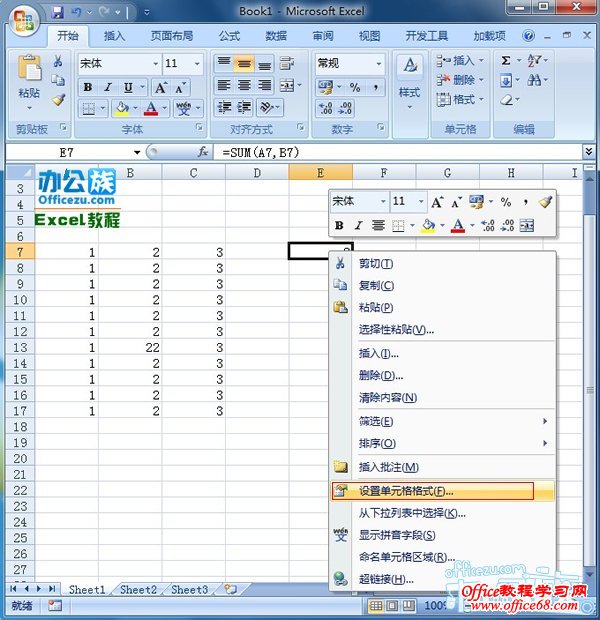Center text using mini toolbar align icon

click(x=379, y=225)
